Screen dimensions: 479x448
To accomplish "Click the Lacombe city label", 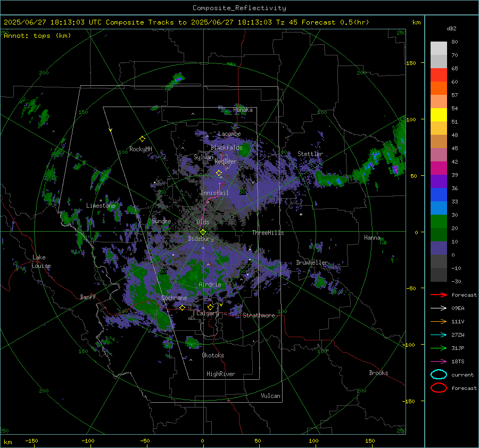I will pyautogui.click(x=229, y=134).
